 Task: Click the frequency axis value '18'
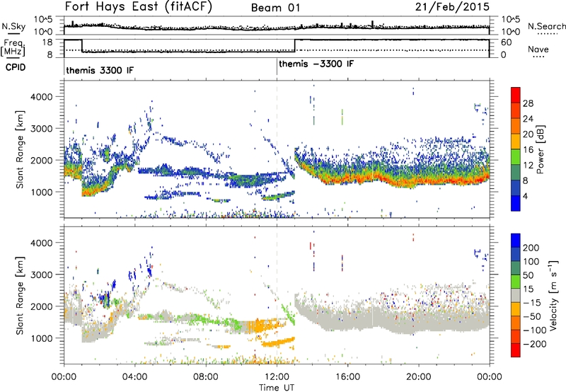click(x=47, y=42)
